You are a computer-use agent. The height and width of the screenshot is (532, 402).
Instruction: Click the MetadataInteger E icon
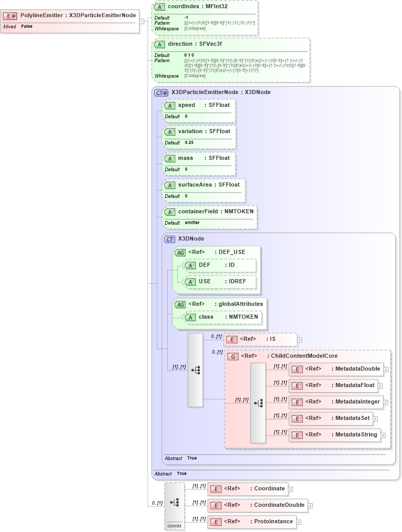(297, 402)
